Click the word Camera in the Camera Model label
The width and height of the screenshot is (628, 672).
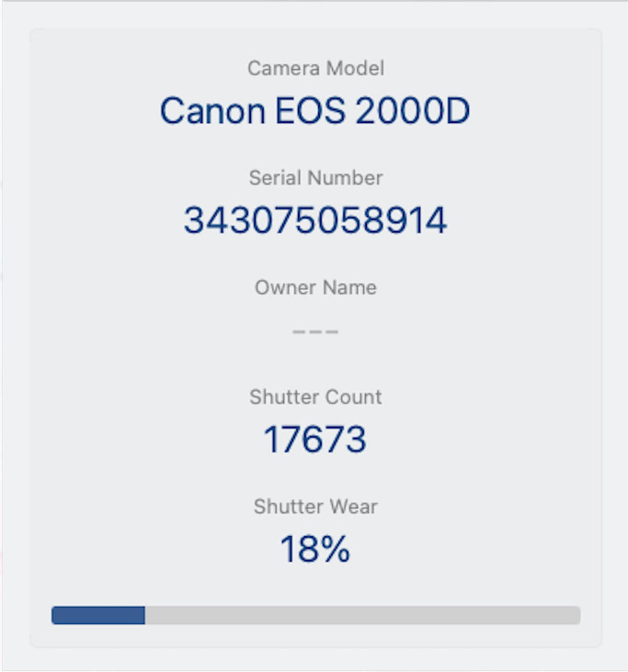tap(283, 68)
